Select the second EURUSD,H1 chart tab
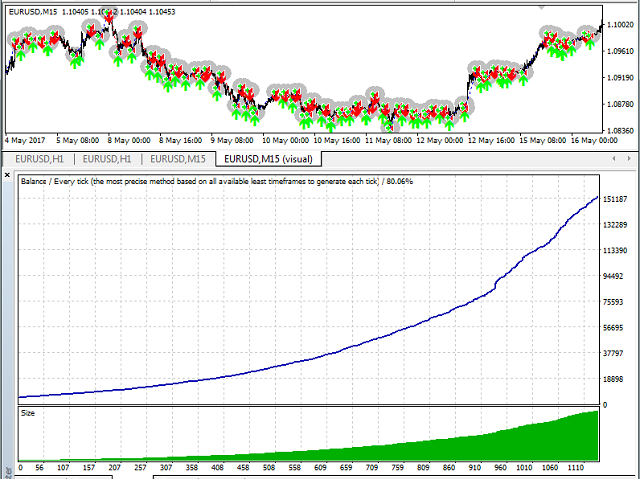Image resolution: width=640 pixels, height=480 pixels. coord(108,158)
